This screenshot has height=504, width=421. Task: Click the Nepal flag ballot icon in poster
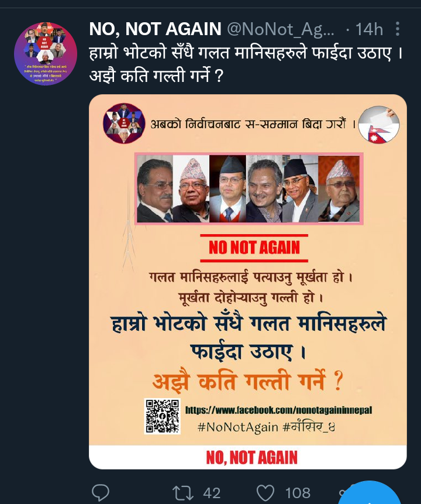379,125
